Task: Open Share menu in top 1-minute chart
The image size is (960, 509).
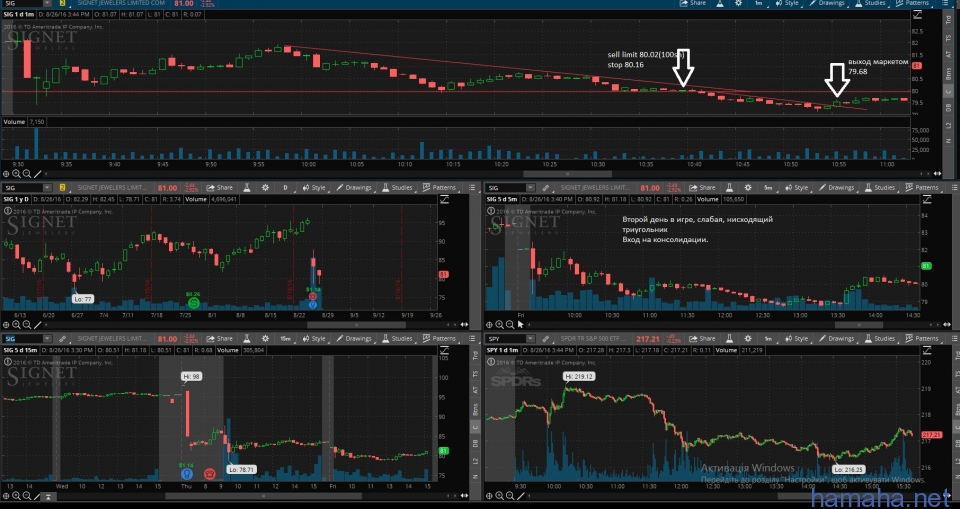Action: [x=692, y=3]
